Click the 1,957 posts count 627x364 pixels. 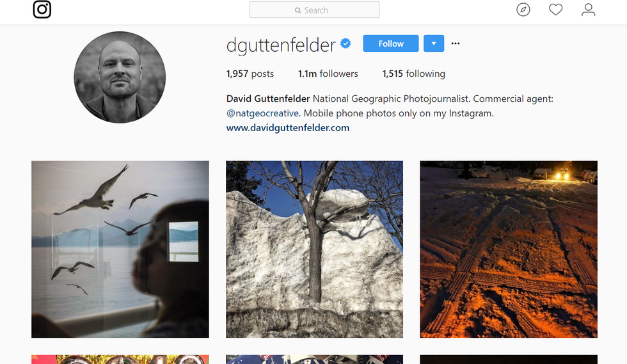[250, 74]
